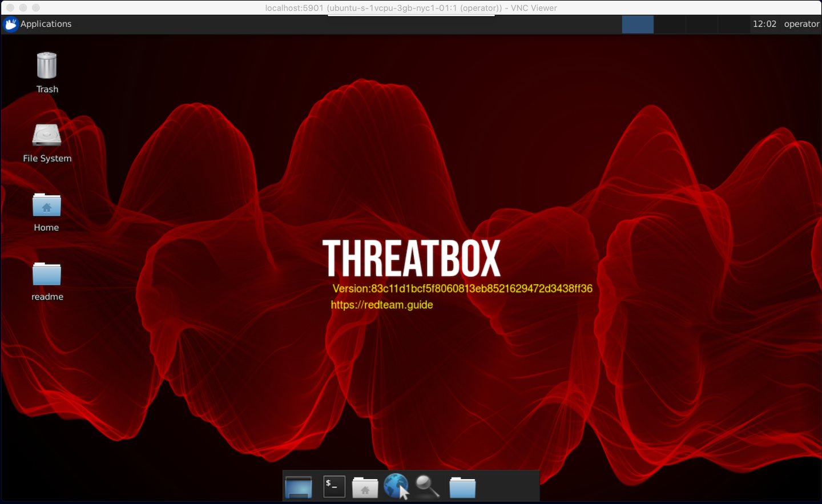Open the Applications menu

[x=46, y=24]
